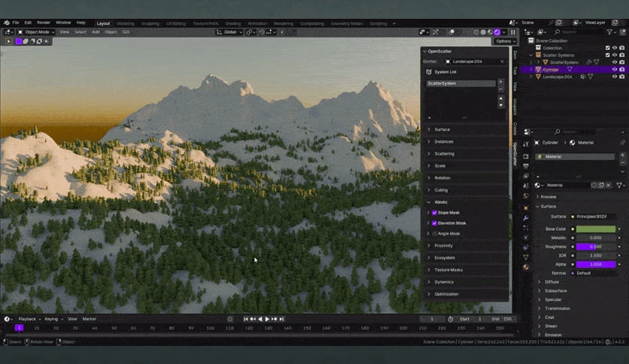629x364 pixels.
Task: Select wireframe viewport shading icon
Action: click(x=476, y=32)
